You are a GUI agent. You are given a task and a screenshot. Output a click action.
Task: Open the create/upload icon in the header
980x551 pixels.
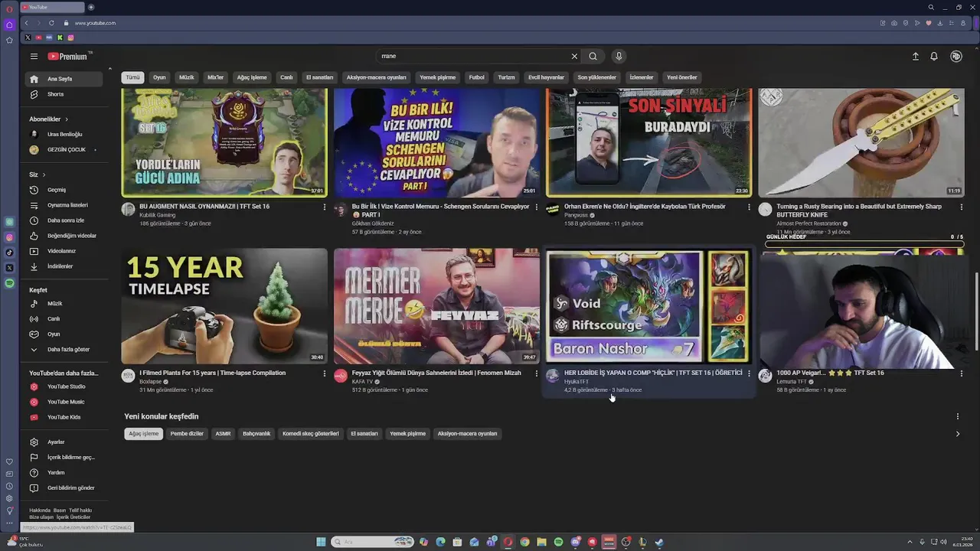[x=915, y=57]
